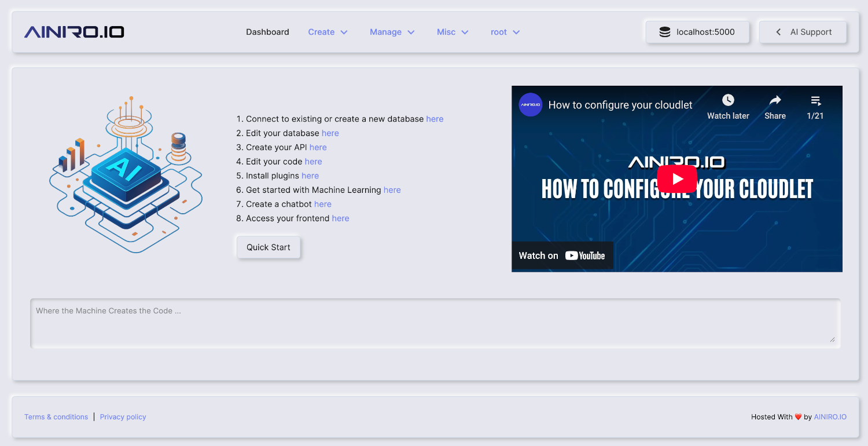Viewport: 868px width, 446px height.
Task: Open Terms & conditions link
Action: coord(56,417)
